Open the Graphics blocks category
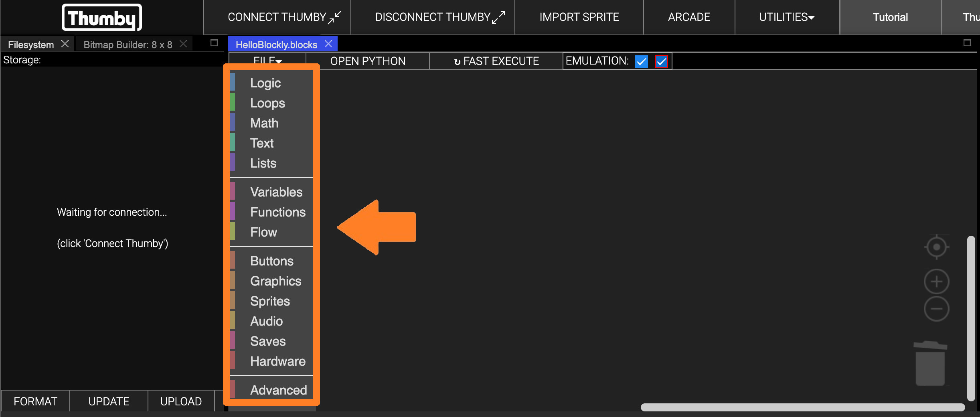The width and height of the screenshot is (980, 417). pyautogui.click(x=275, y=281)
